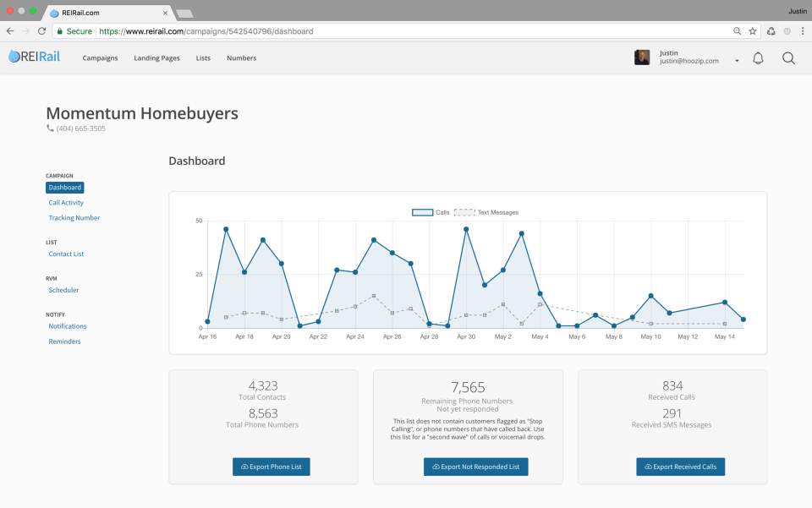Close the REIRail.com browser tab
Image resolution: width=812 pixels, height=508 pixels.
point(165,13)
